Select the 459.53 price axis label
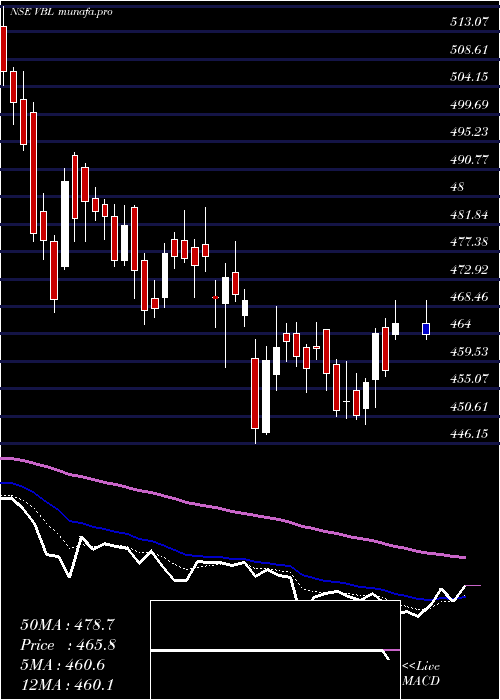This screenshot has height=700, width=500. (x=468, y=352)
